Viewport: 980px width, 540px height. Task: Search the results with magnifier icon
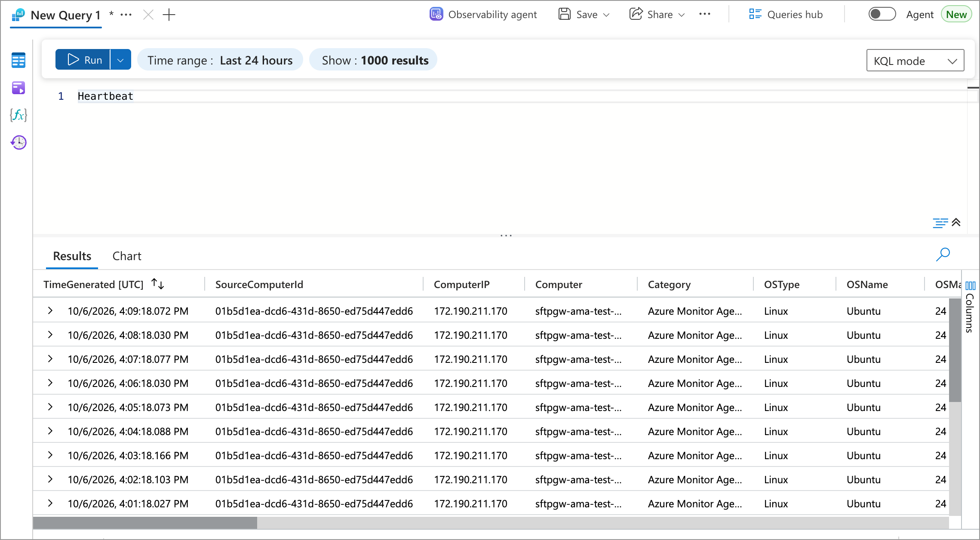943,255
